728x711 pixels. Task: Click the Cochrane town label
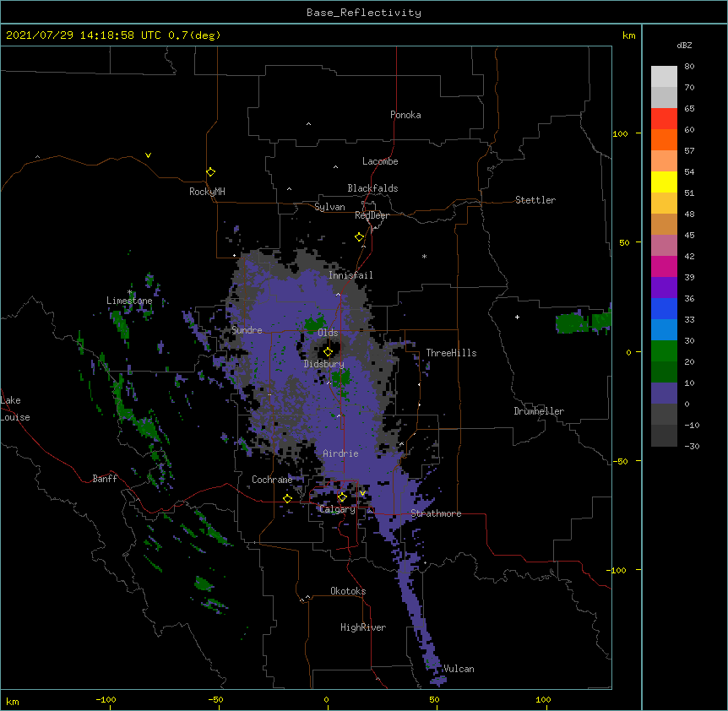click(272, 480)
